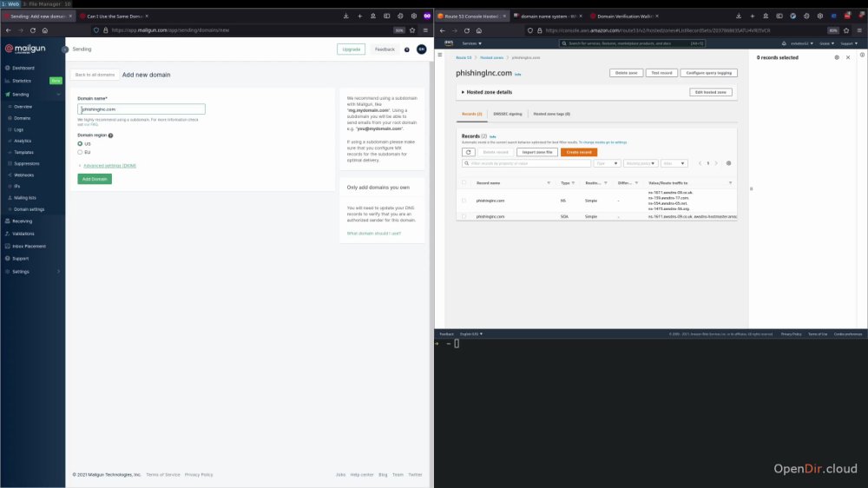Viewport: 868px width, 488px height.
Task: Open the info icon at AWS right edge
Action: tap(862, 55)
